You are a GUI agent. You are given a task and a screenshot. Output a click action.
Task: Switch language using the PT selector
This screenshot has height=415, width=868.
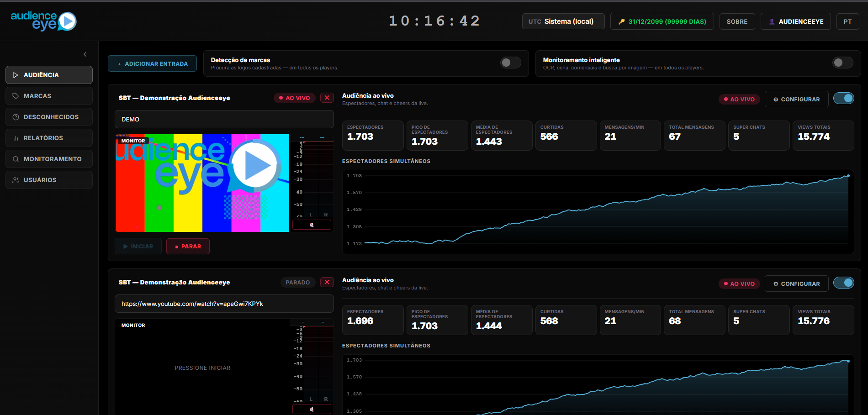pyautogui.click(x=848, y=21)
